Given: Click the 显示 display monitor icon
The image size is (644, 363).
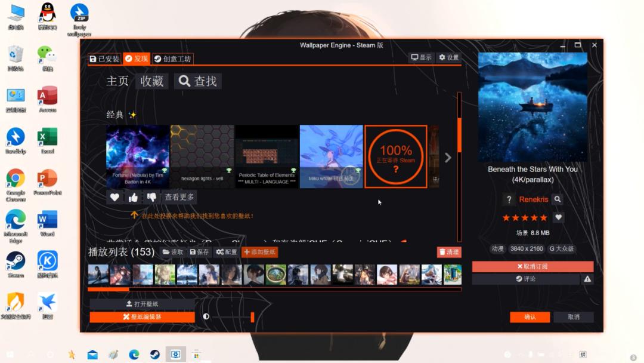Looking at the screenshot, I should (x=415, y=57).
